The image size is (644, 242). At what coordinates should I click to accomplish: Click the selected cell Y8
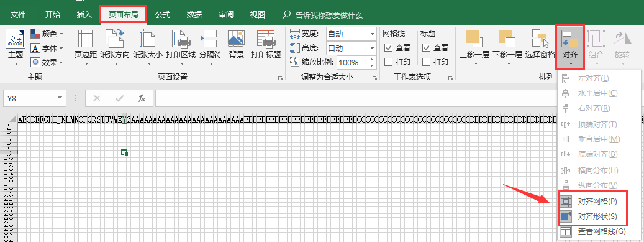(124, 152)
